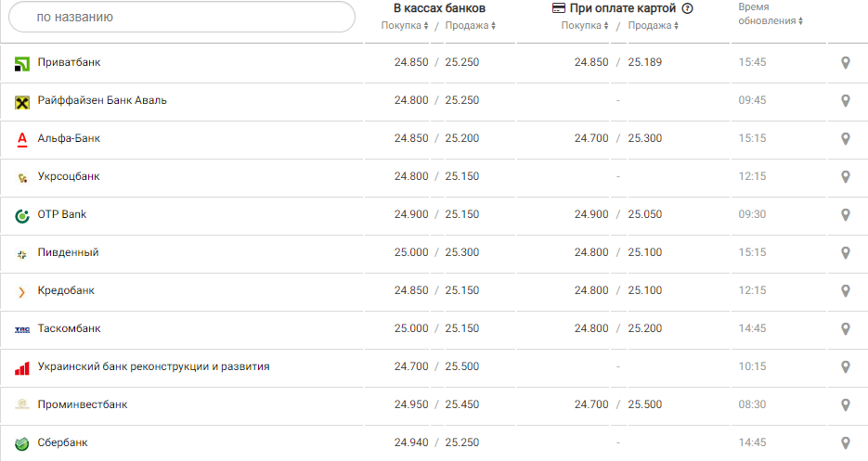The height and width of the screenshot is (461, 868).
Task: Open the location pin for Альфа-Банк
Action: 845,139
